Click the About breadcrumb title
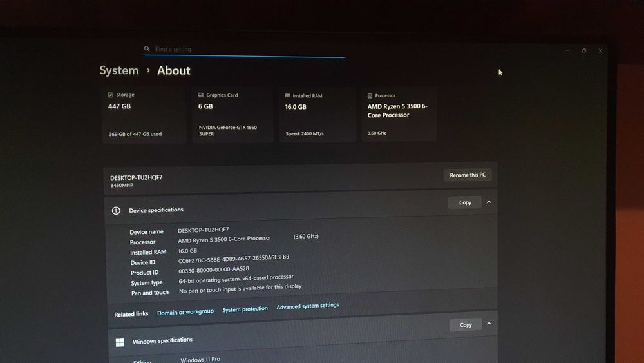Screen dimensions: 644x363 (x=174, y=71)
